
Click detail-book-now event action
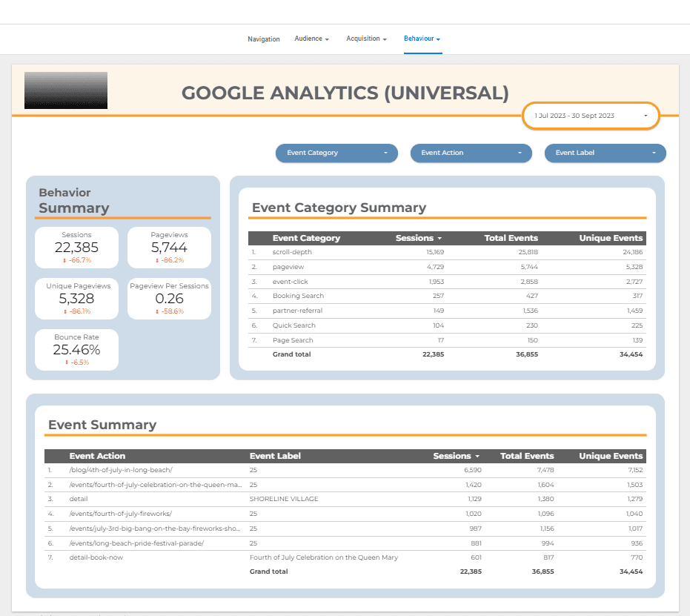pos(96,557)
